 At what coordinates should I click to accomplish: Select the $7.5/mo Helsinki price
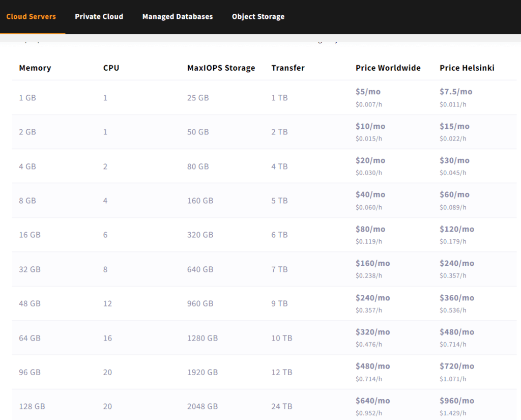pos(456,92)
